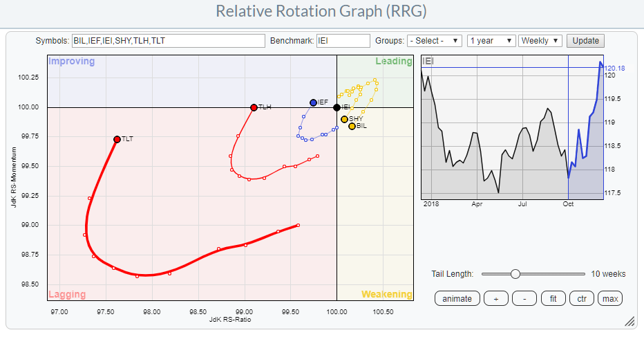The width and height of the screenshot is (644, 337).
Task: Select the SHY yellow data point
Action: point(344,119)
